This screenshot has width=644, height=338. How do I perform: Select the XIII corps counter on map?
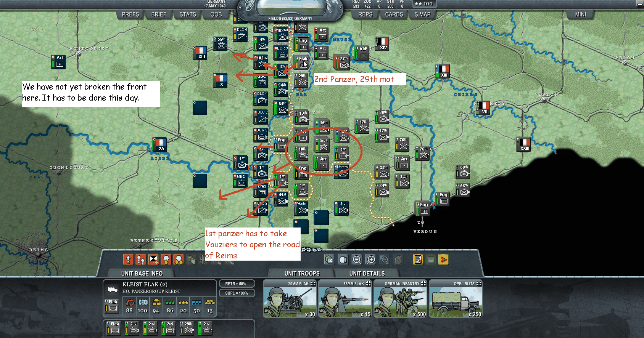pos(443,71)
